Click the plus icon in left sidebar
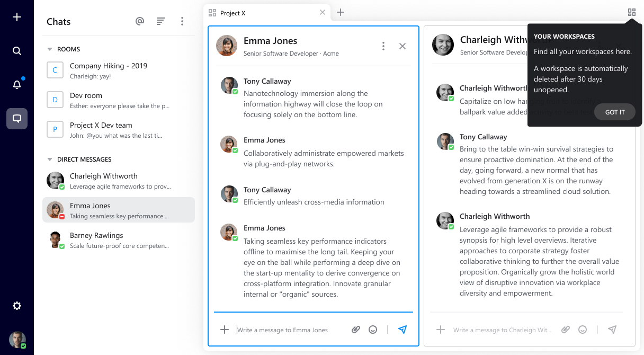Image resolution: width=644 pixels, height=355 pixels. pyautogui.click(x=17, y=17)
